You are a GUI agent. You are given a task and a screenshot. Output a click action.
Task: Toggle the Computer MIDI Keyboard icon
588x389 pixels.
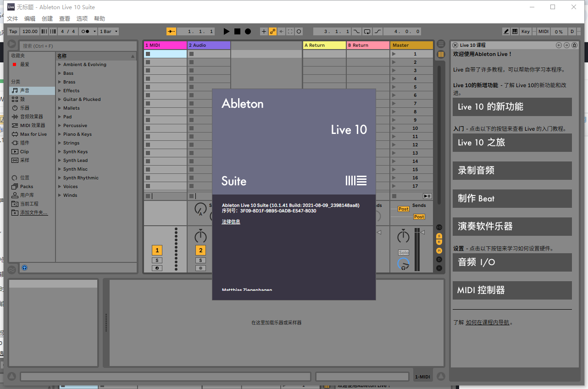515,32
